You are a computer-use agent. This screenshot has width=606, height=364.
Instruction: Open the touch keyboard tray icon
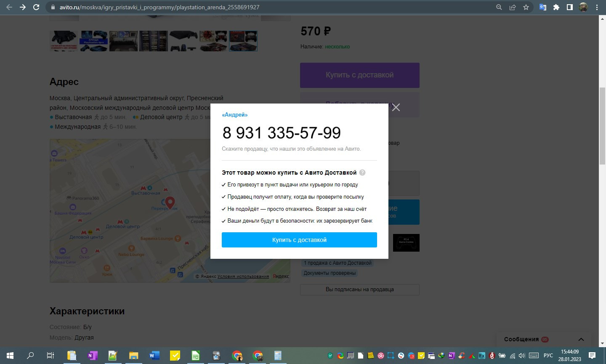pyautogui.click(x=534, y=356)
